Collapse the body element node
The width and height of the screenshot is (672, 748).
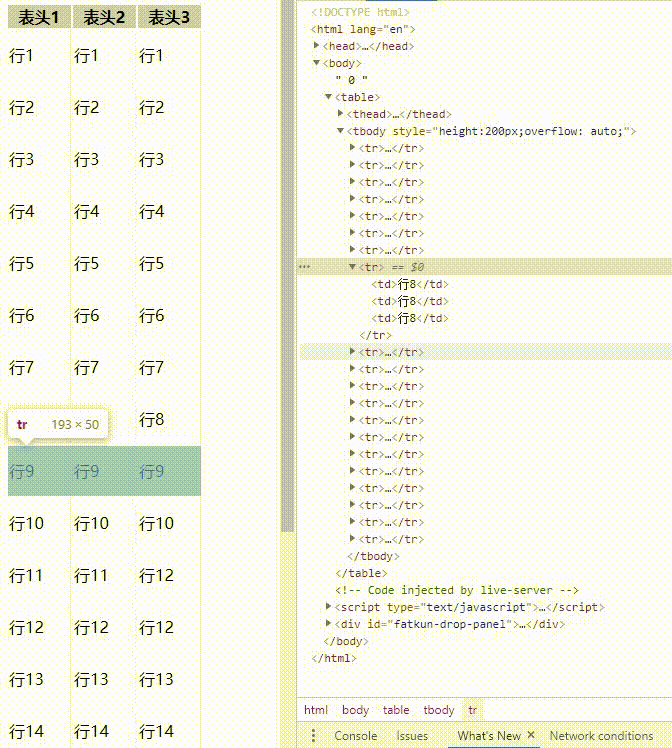tap(316, 62)
